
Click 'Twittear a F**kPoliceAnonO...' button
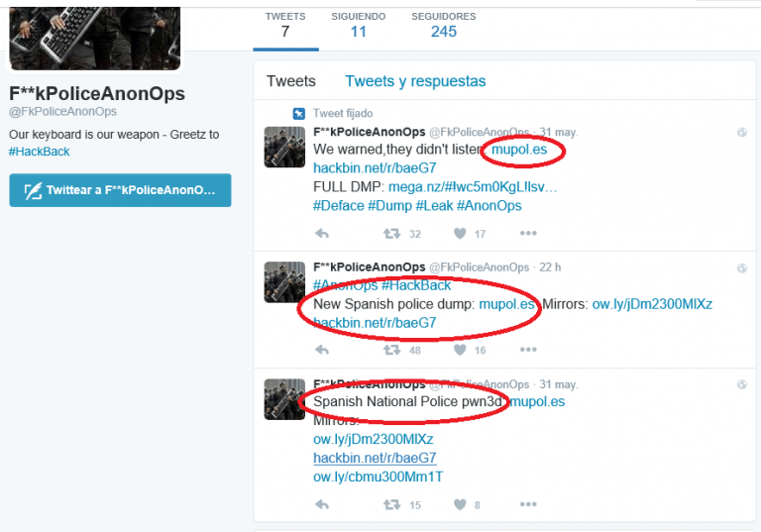coord(120,190)
